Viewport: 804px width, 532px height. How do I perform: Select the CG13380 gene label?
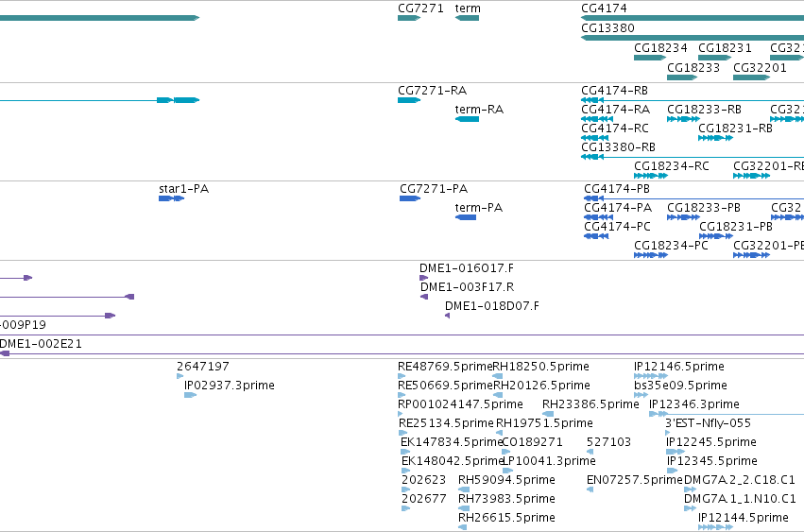pos(607,28)
